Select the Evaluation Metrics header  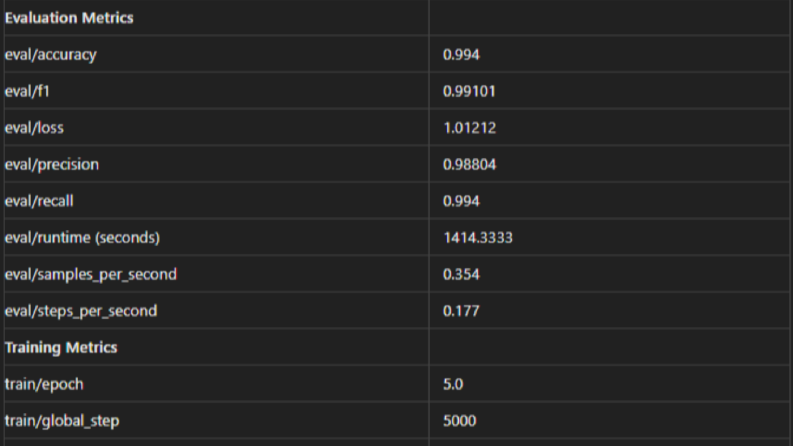(x=69, y=18)
